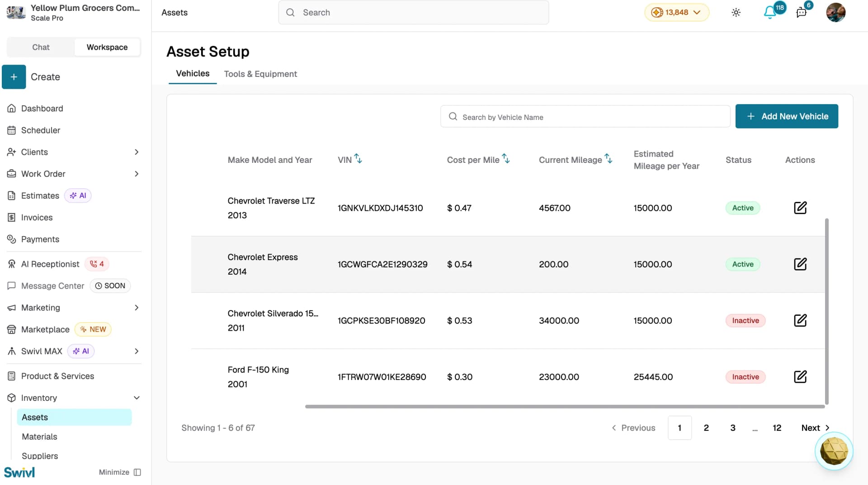Focus Search by Vehicle Name field

point(585,117)
